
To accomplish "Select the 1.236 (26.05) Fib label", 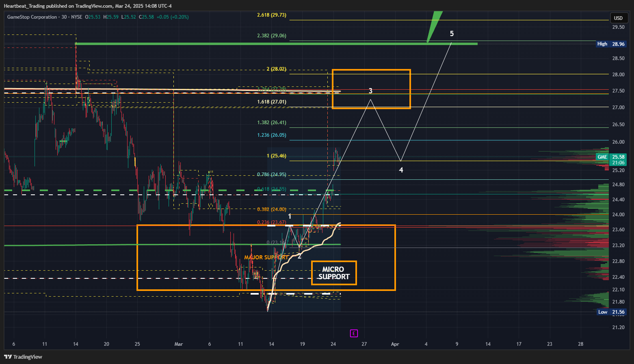I will [272, 135].
